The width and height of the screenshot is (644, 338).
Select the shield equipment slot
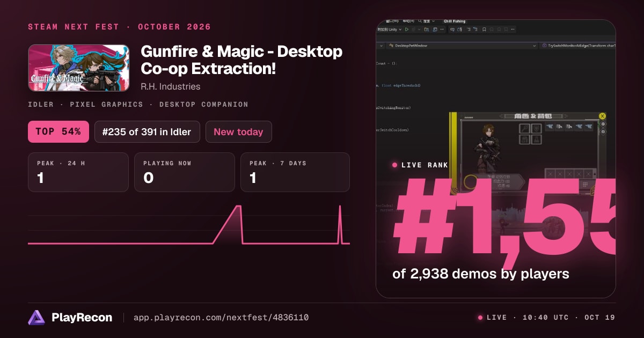[537, 128]
